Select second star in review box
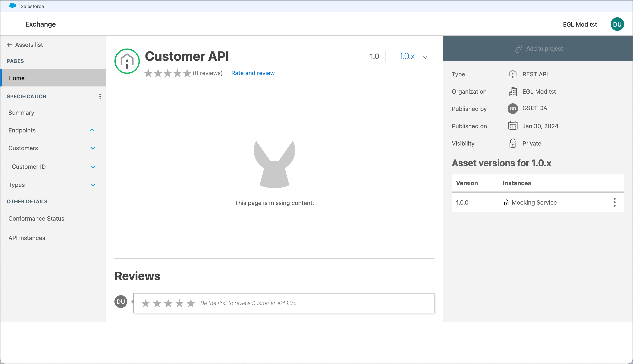Viewport: 633px width, 364px height. [157, 303]
